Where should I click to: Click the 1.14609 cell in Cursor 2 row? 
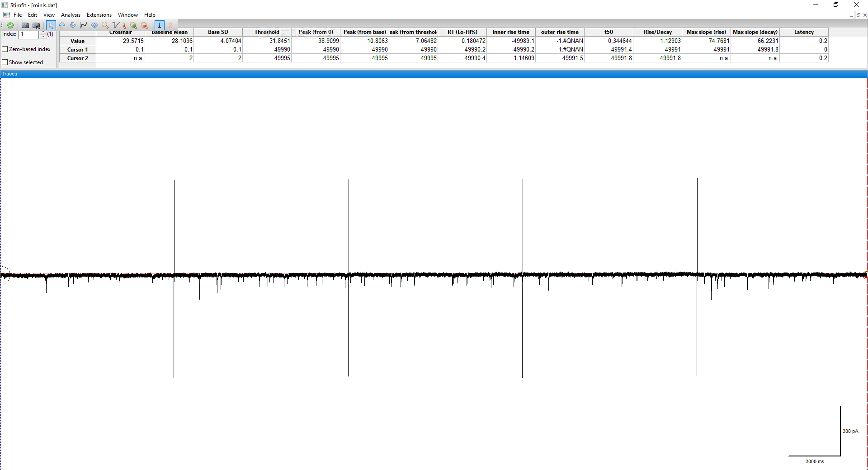511,58
